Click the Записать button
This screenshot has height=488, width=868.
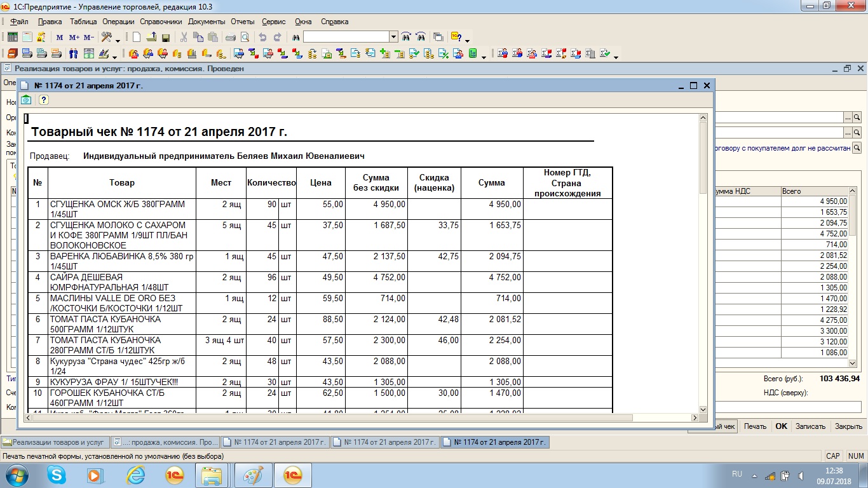pos(810,426)
